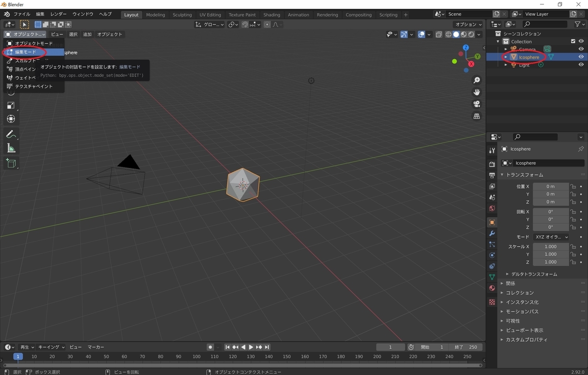This screenshot has height=375, width=588.
Task: Switch to wireframe viewport shading
Action: click(448, 34)
